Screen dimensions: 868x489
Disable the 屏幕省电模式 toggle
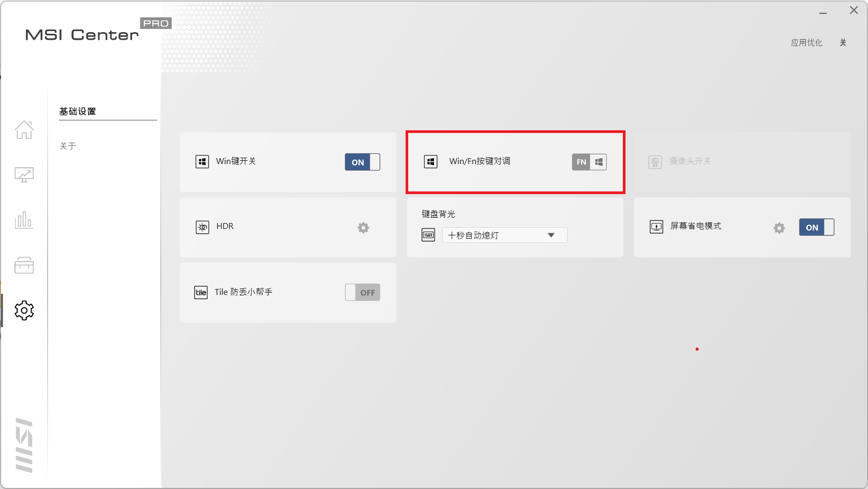point(816,227)
